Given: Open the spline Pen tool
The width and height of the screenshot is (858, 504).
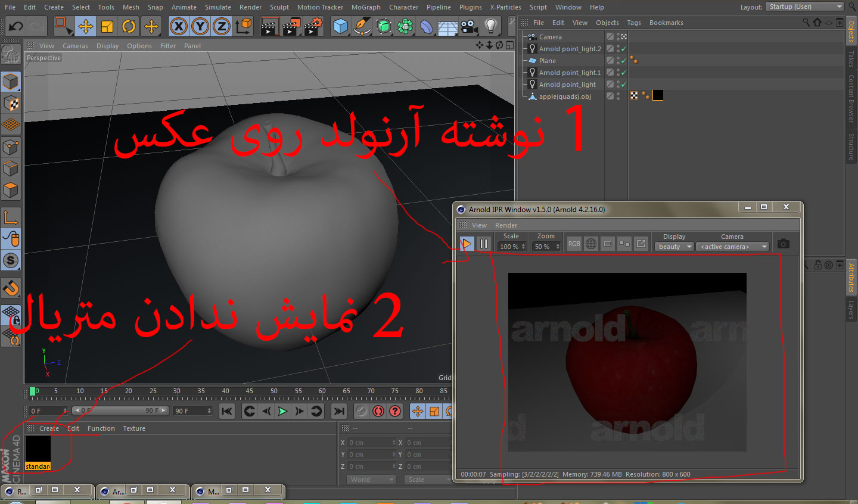Looking at the screenshot, I should coord(362,26).
